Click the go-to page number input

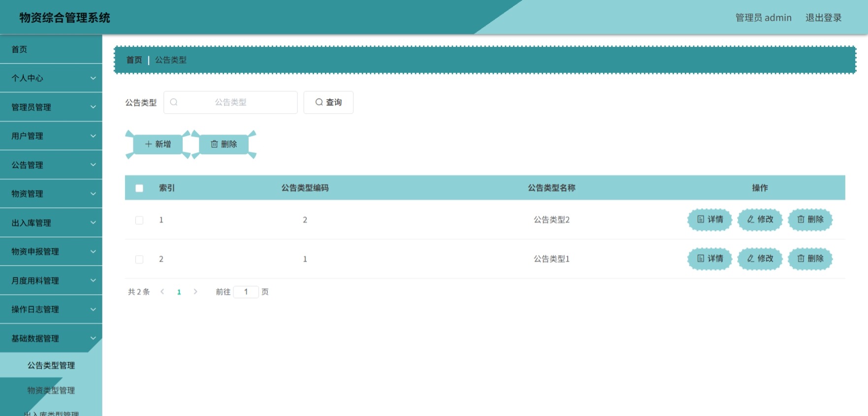coord(246,292)
